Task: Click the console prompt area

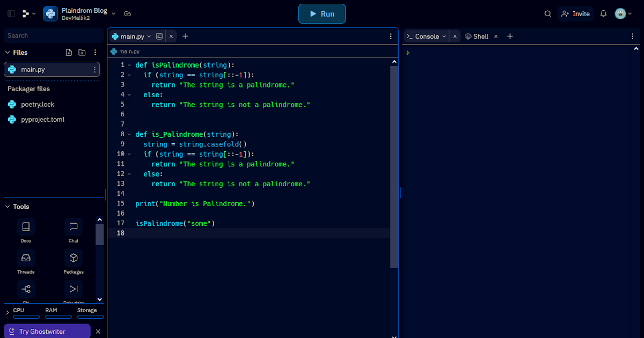Action: pos(408,53)
